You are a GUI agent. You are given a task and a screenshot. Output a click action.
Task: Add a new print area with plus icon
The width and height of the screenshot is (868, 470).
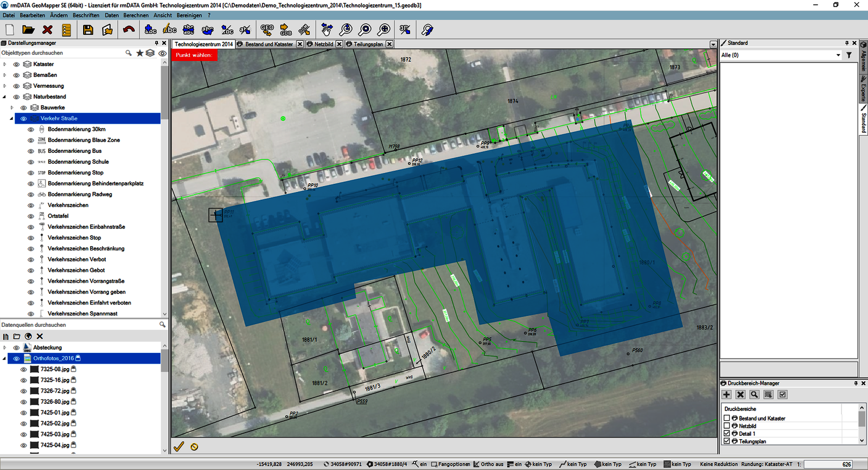tap(727, 395)
